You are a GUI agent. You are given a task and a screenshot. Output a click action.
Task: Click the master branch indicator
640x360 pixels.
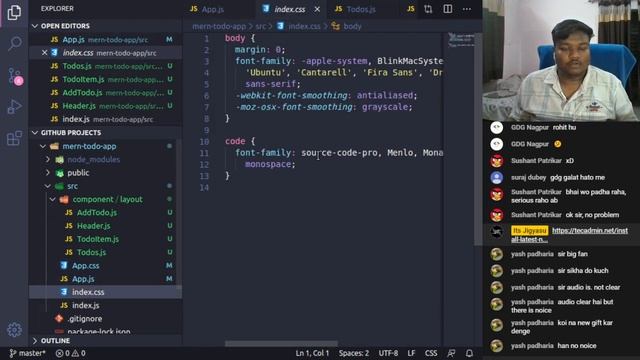(x=27, y=353)
